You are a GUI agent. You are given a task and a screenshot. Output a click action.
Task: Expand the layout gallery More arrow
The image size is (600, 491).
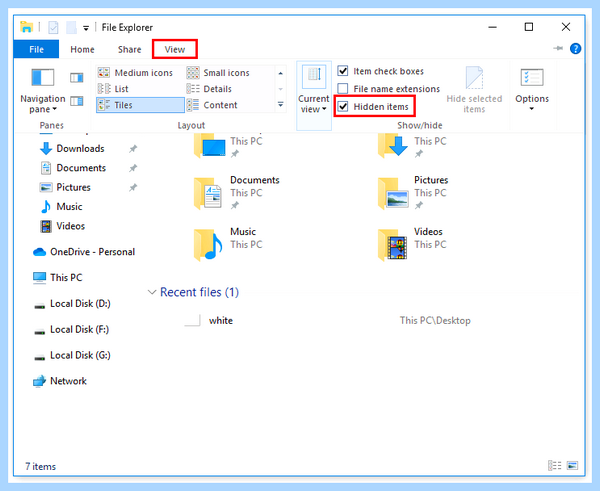click(280, 104)
